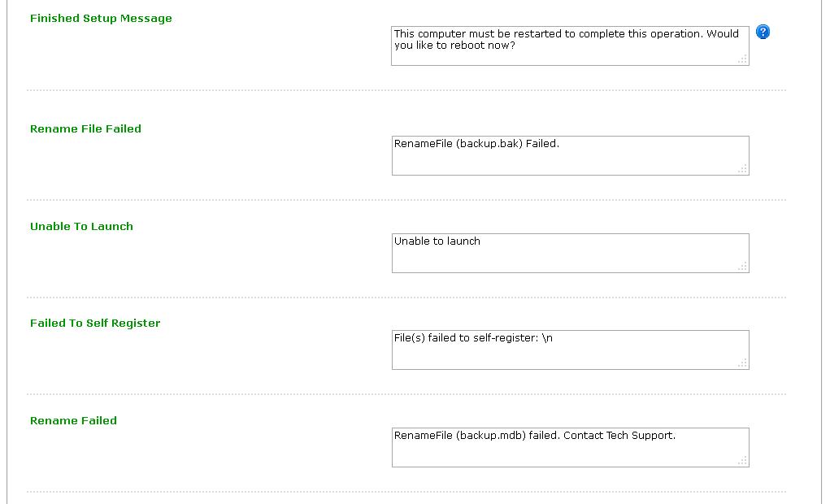Click the "Rename File Failed" heading label
830x504 pixels.
85,128
